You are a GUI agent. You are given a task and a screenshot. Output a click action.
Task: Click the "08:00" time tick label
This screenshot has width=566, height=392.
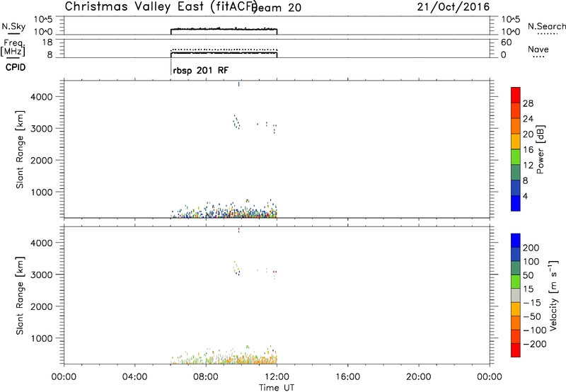point(206,377)
